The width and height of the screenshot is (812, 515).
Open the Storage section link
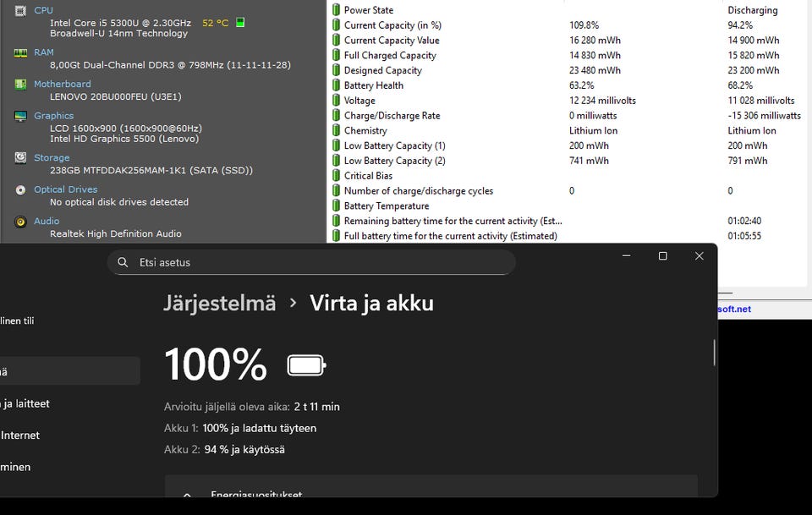(x=52, y=157)
